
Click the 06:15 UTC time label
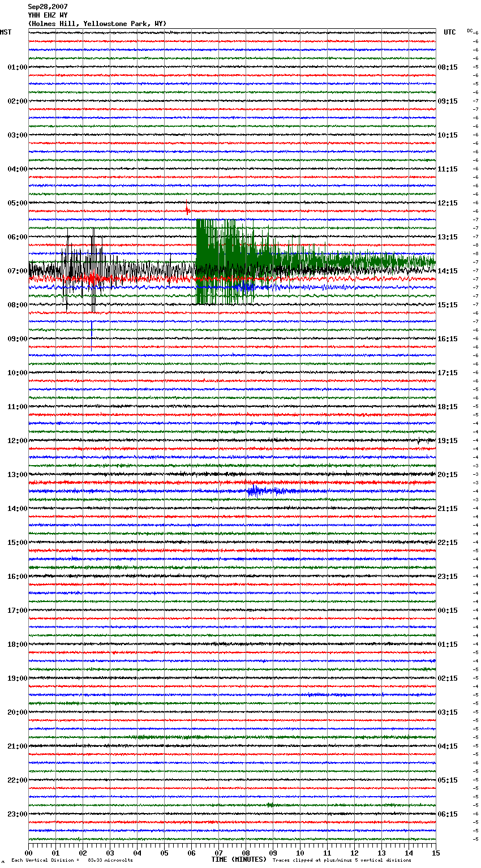click(x=448, y=814)
